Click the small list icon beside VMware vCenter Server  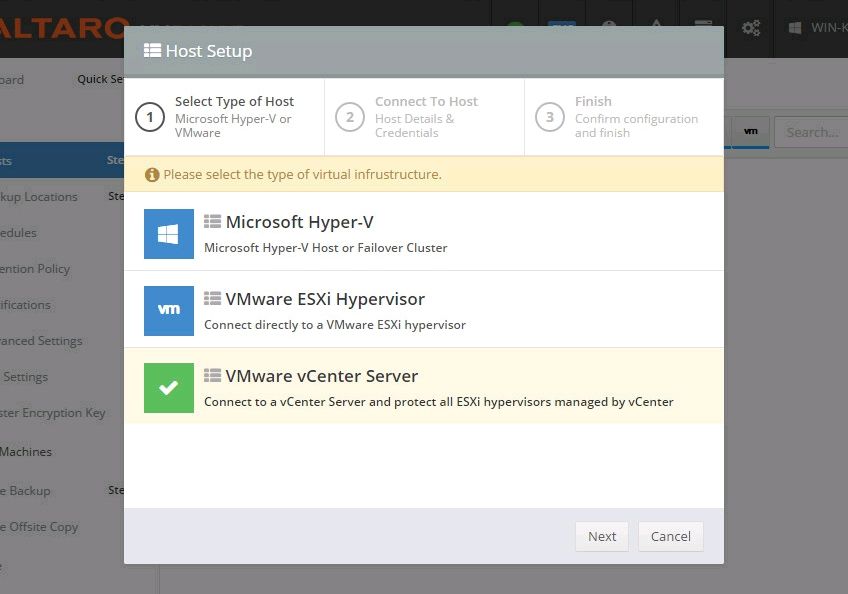coord(213,375)
